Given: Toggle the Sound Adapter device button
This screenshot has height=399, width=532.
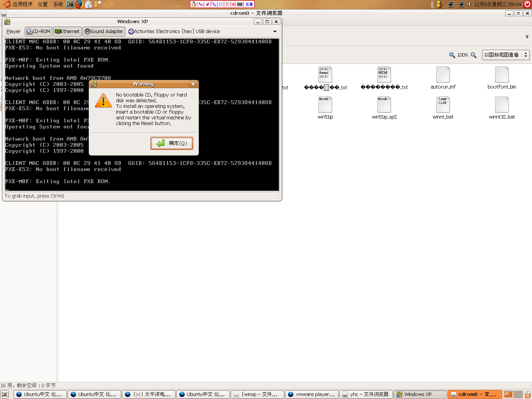Looking at the screenshot, I should click(x=104, y=32).
